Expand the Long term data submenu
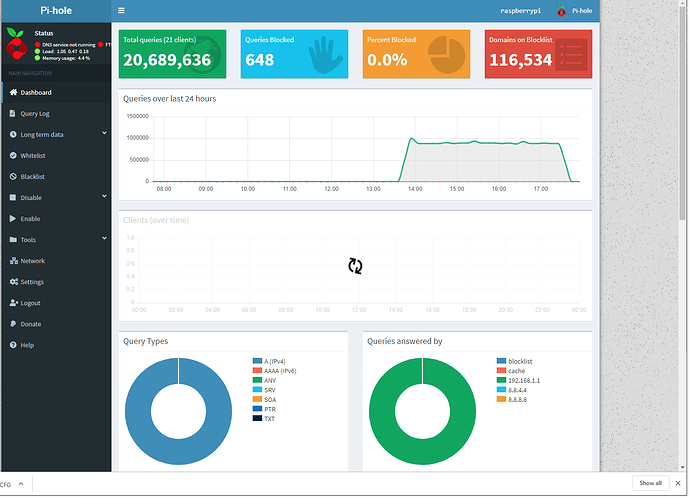690x498 pixels. pos(104,134)
